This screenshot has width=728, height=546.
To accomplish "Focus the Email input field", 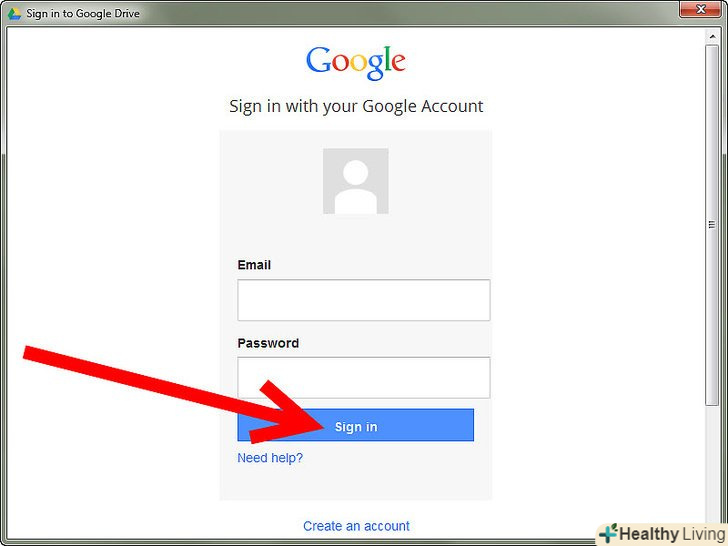I will (364, 300).
